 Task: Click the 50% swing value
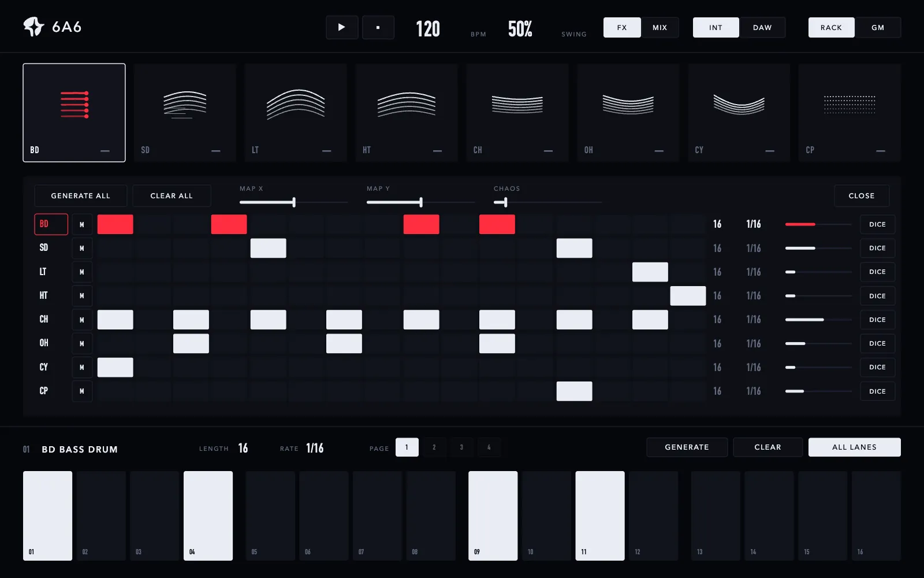(520, 28)
